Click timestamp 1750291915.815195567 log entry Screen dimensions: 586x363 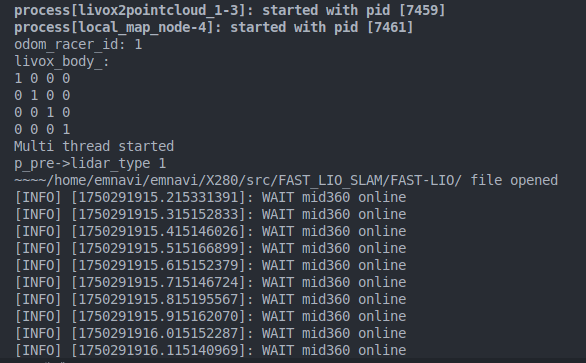pyautogui.click(x=210, y=299)
